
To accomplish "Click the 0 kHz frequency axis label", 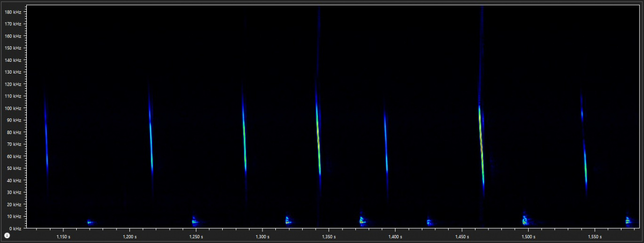I will point(14,228).
